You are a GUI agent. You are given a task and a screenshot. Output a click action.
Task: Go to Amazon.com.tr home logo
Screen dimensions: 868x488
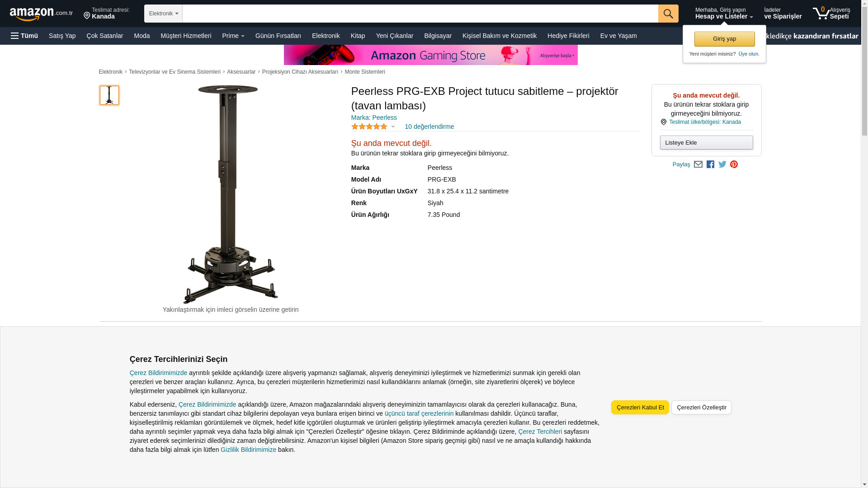[x=41, y=14]
